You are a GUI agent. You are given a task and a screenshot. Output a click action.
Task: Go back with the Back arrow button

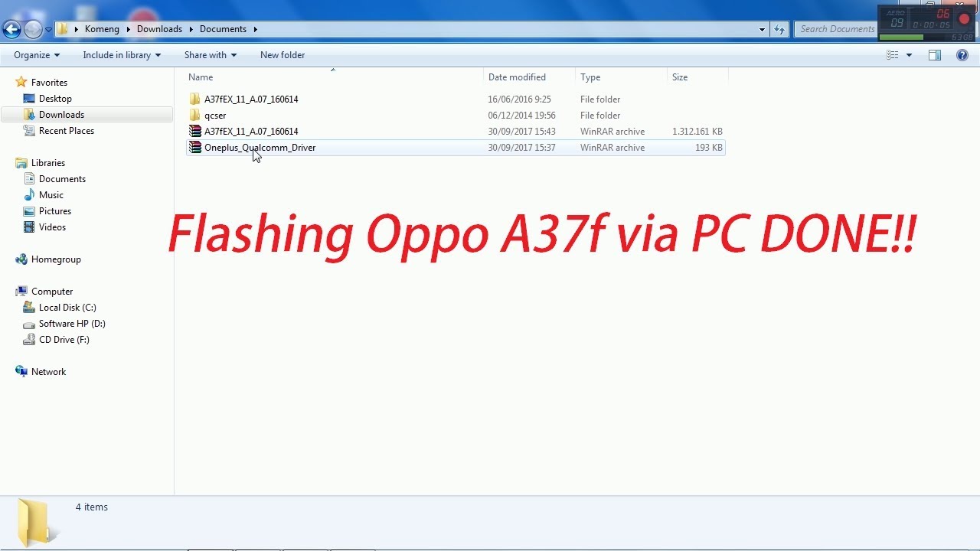11,29
